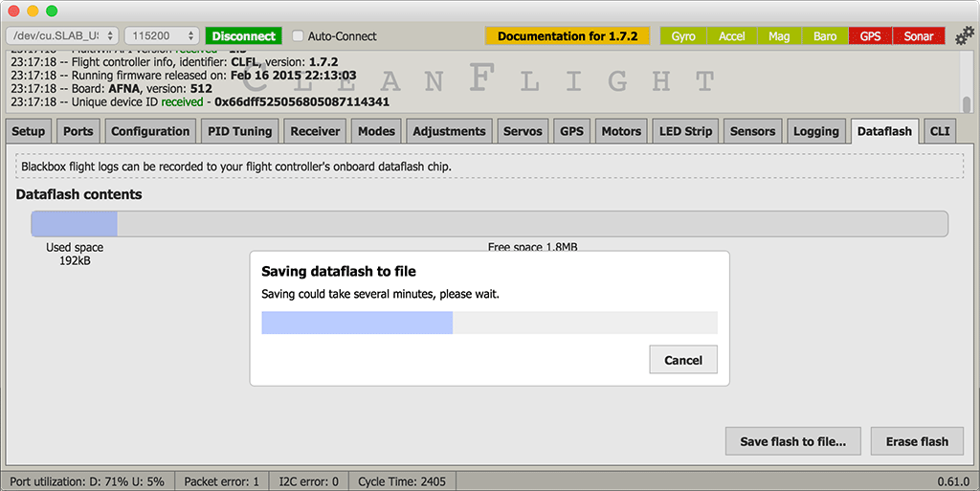Viewport: 980px width, 491px height.
Task: Click the saving progress bar in dialog
Action: 489,323
